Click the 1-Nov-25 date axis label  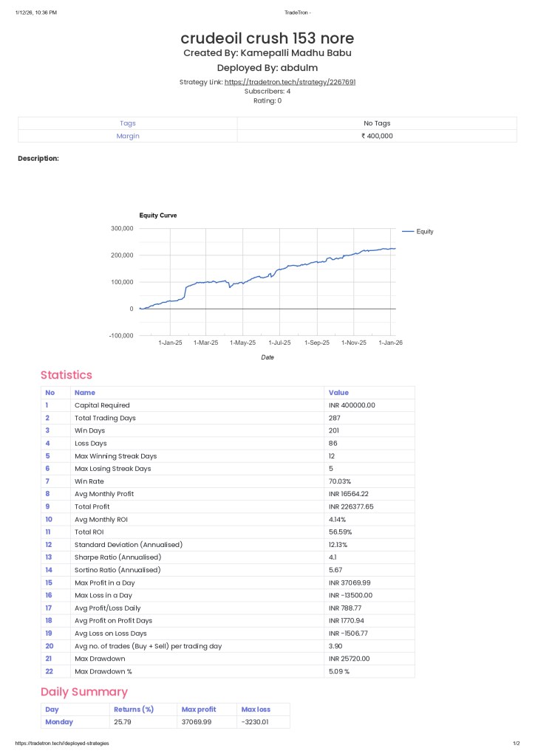[x=353, y=343]
